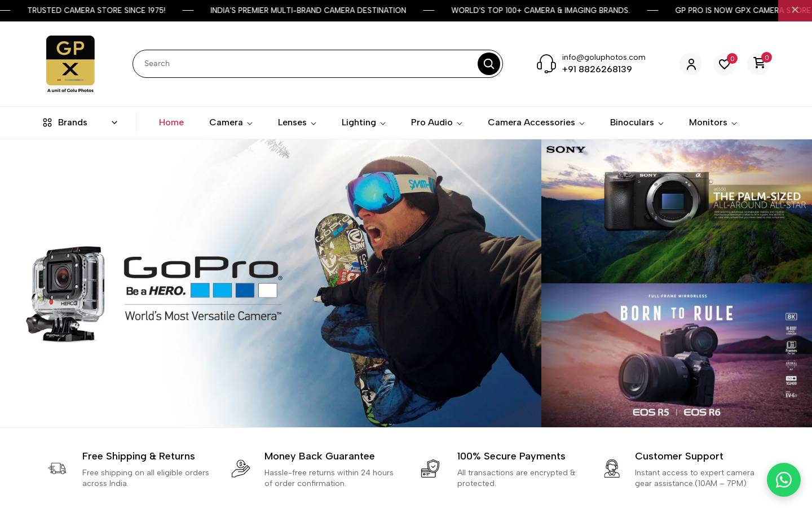Open the Pro Audio menu item
812x508 pixels.
pyautogui.click(x=432, y=122)
